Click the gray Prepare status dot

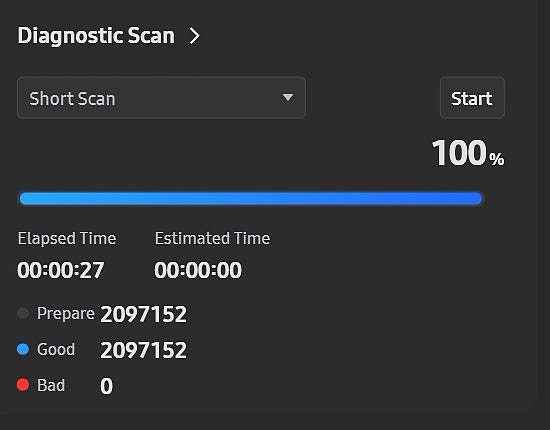click(x=23, y=313)
